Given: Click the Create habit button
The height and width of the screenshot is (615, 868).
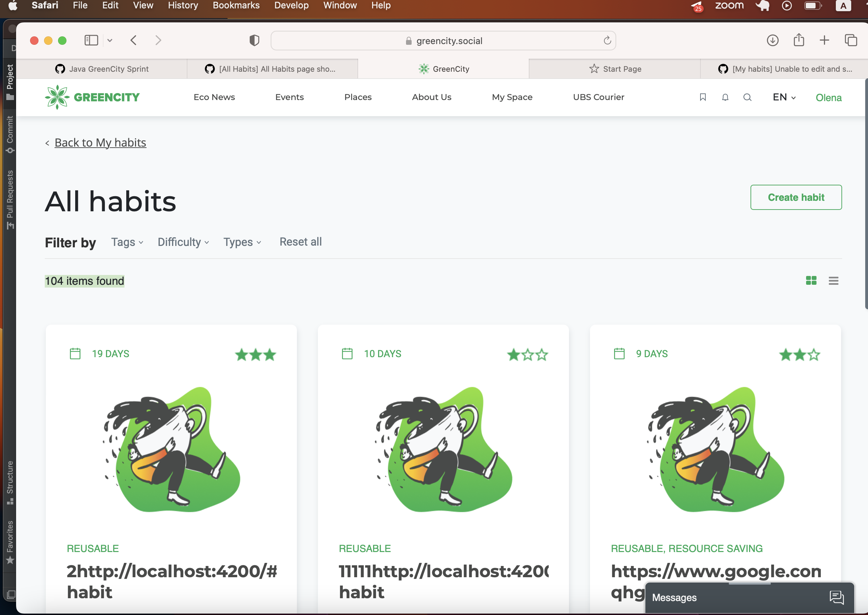Looking at the screenshot, I should 796,197.
